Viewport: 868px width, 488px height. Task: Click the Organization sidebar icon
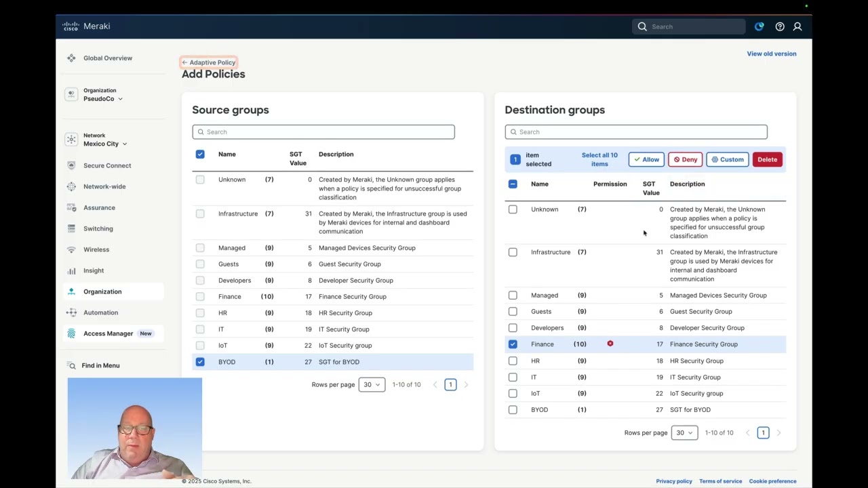[x=71, y=291]
